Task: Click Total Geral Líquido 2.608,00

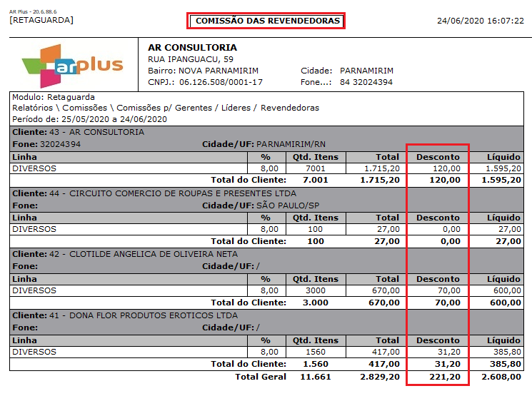Action: point(501,377)
